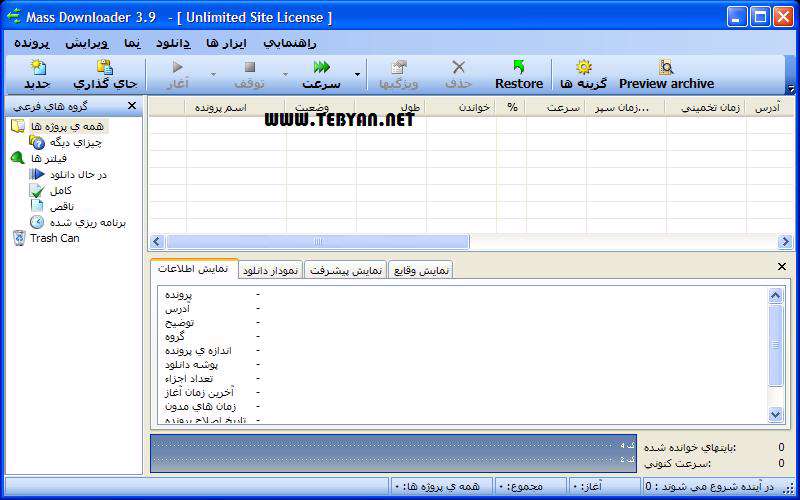Open the dropdown arrow next to آغاز

tap(213, 74)
